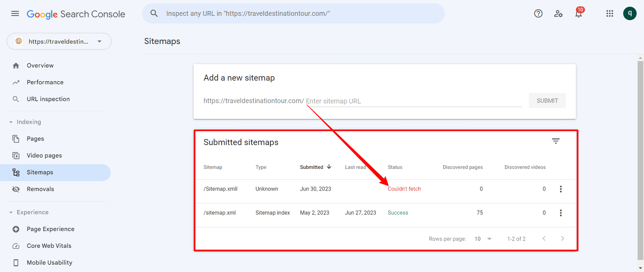Click the property site favicon
The image size is (644, 272).
[19, 41]
